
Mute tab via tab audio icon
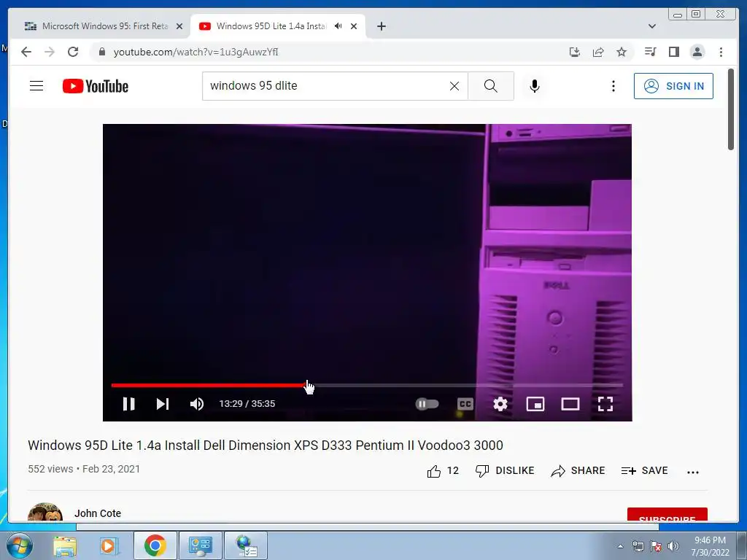[x=338, y=26]
